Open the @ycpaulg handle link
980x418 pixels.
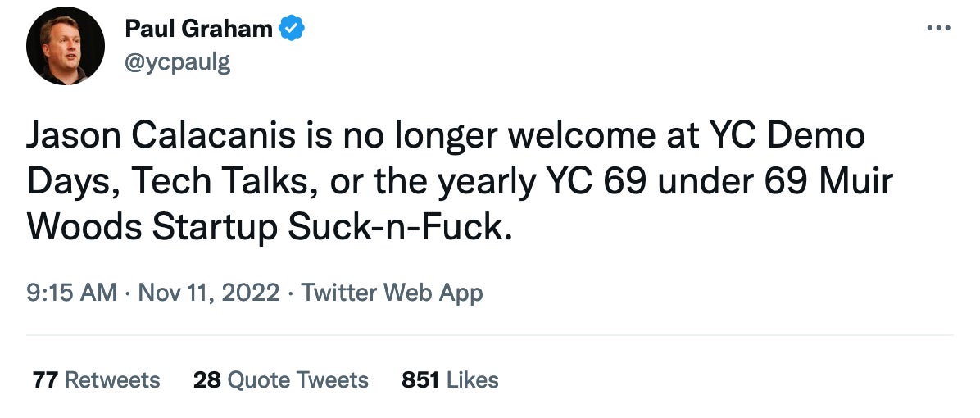coord(177,62)
